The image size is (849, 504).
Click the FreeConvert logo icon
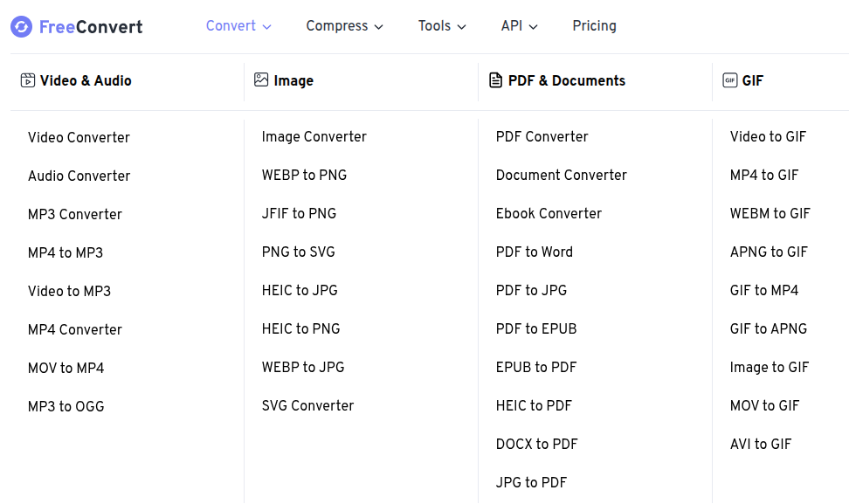tap(22, 27)
